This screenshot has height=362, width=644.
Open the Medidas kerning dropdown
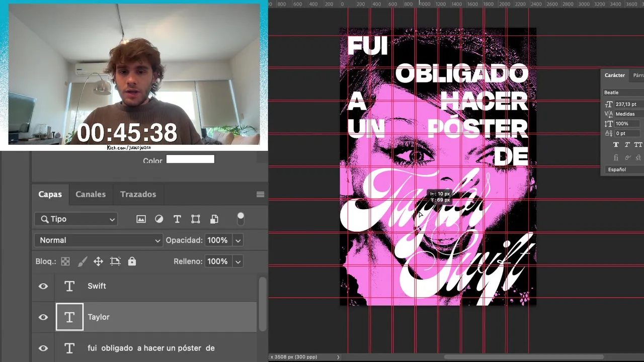coord(629,114)
